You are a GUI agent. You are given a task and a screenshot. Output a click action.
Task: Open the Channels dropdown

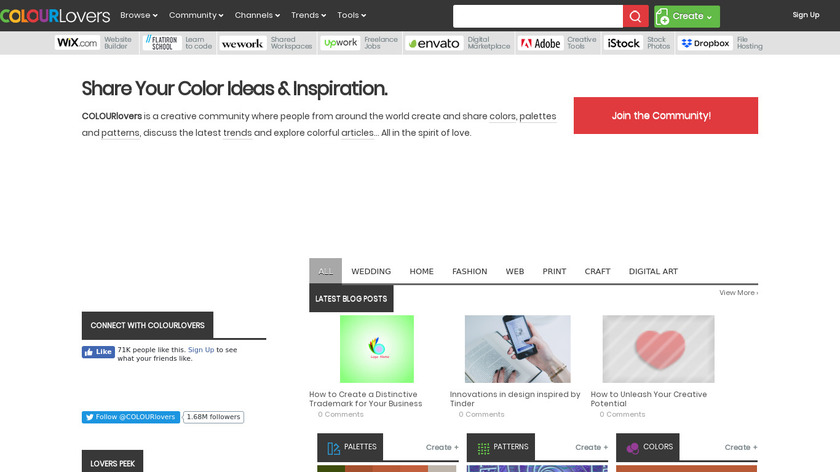(257, 15)
